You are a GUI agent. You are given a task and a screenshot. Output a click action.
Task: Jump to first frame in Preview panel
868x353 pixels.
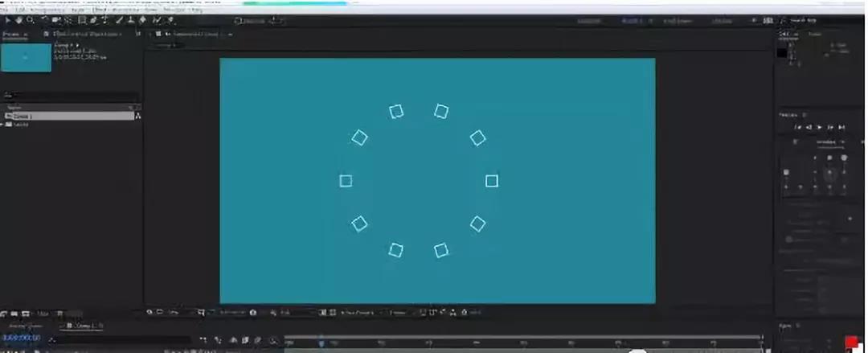pos(798,127)
